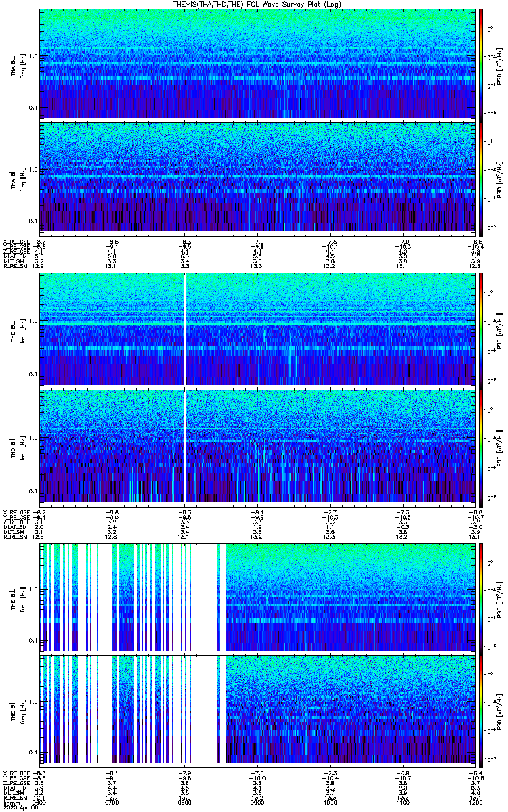The image size is (508, 812).
Task: Click the 0700 time tick label
Action: (x=112, y=803)
